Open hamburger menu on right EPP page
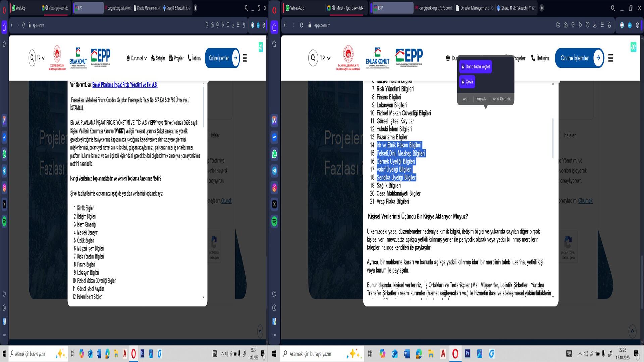644x362 pixels. [611, 58]
